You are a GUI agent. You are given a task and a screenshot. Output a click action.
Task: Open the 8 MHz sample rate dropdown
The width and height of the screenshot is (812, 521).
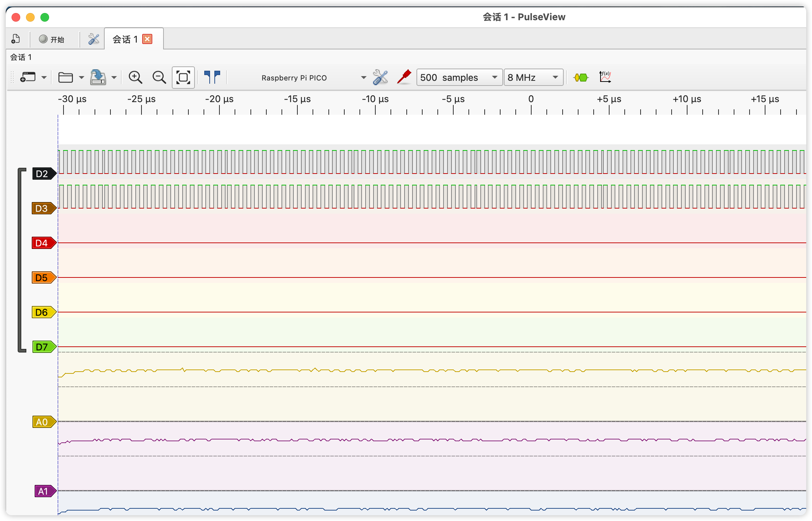pos(533,77)
